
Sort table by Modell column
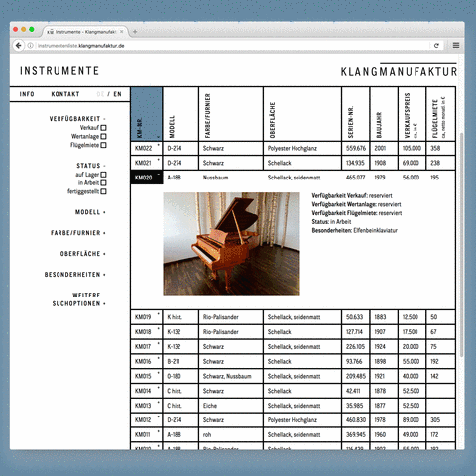pyautogui.click(x=180, y=114)
